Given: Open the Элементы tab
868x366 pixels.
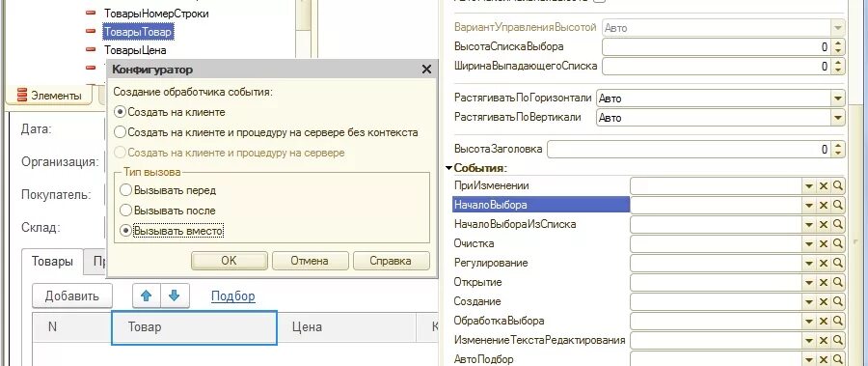Looking at the screenshot, I should [x=49, y=95].
